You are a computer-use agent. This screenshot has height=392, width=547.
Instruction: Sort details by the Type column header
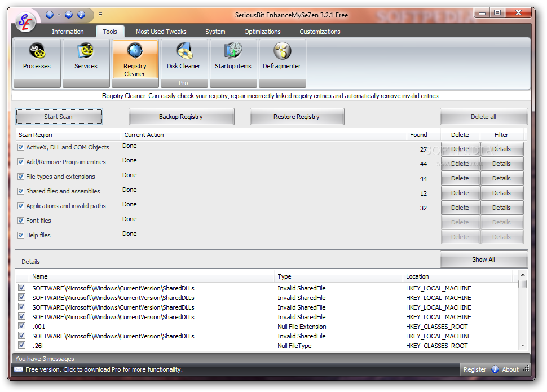coord(339,276)
